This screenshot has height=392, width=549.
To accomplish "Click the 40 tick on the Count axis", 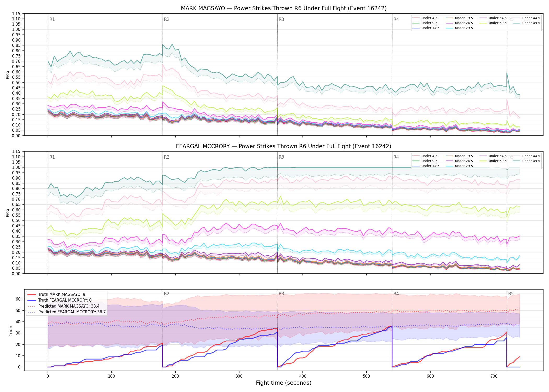I will tap(18, 322).
